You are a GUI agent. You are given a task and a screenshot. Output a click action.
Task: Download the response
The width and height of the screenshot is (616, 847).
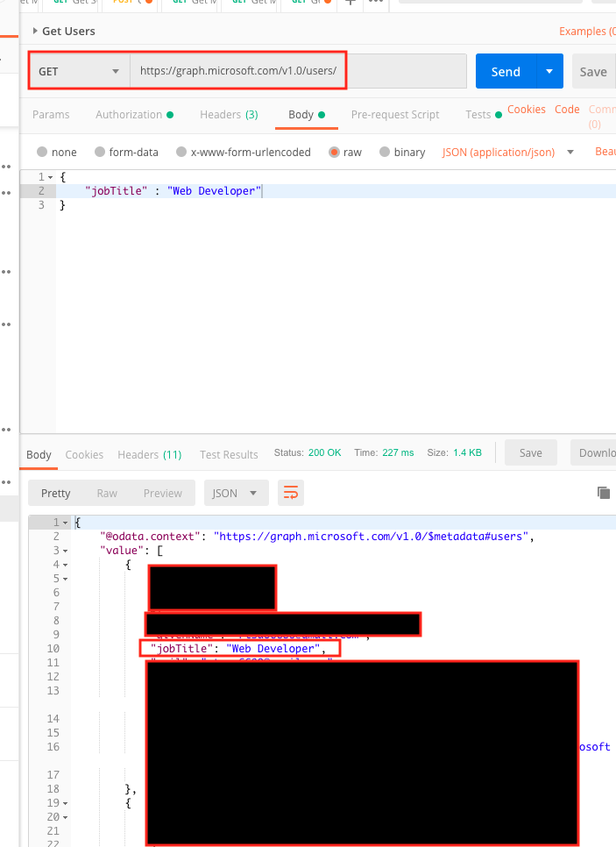pyautogui.click(x=593, y=452)
